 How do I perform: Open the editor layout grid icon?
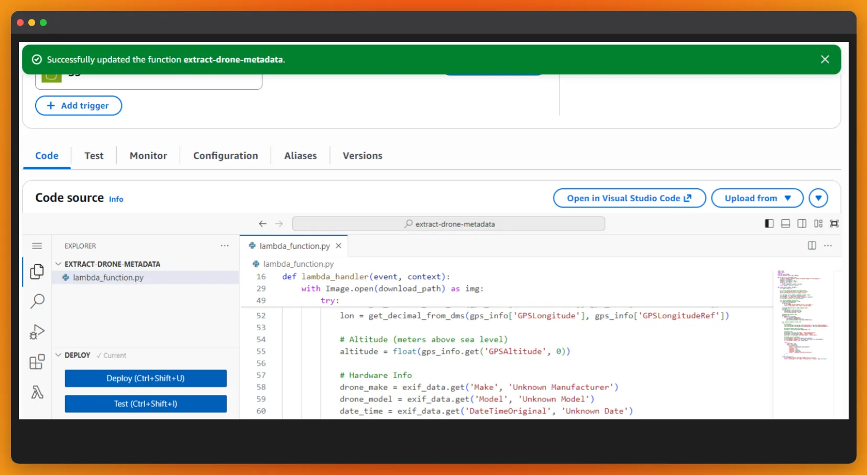tap(818, 223)
